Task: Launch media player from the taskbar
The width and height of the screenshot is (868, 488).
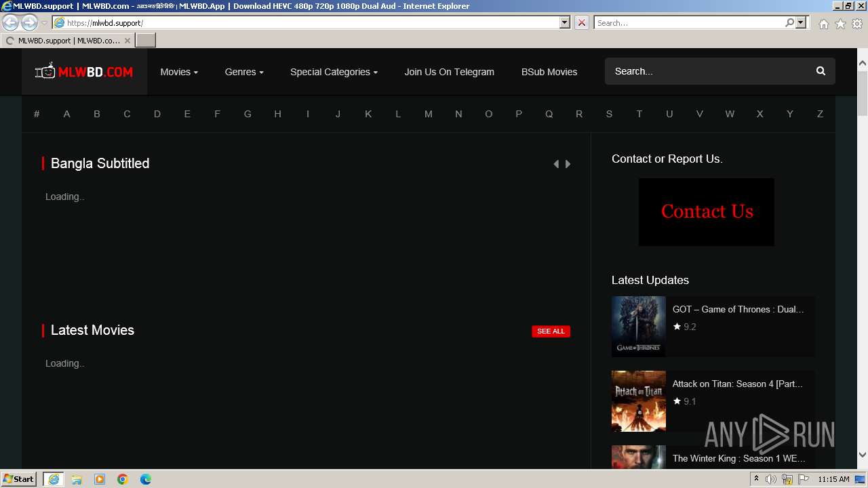Action: pos(100,479)
